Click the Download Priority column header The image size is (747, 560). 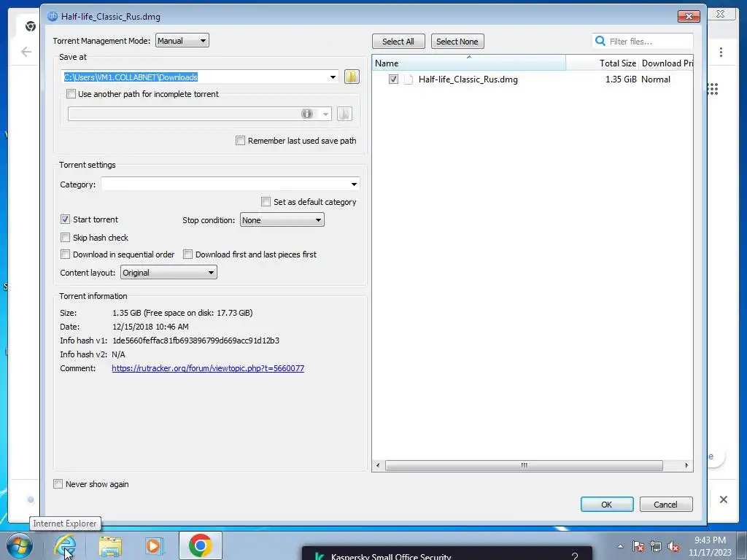click(x=666, y=63)
